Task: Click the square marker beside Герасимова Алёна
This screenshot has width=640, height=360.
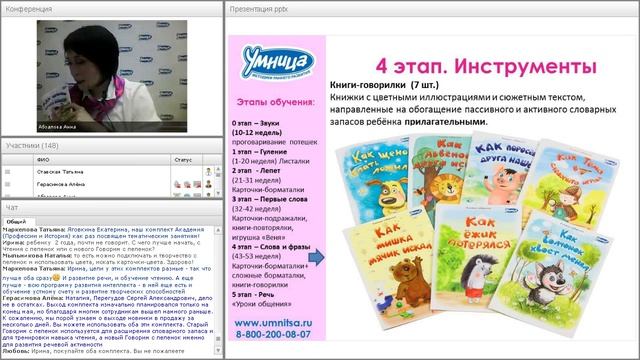Action: coord(7,184)
